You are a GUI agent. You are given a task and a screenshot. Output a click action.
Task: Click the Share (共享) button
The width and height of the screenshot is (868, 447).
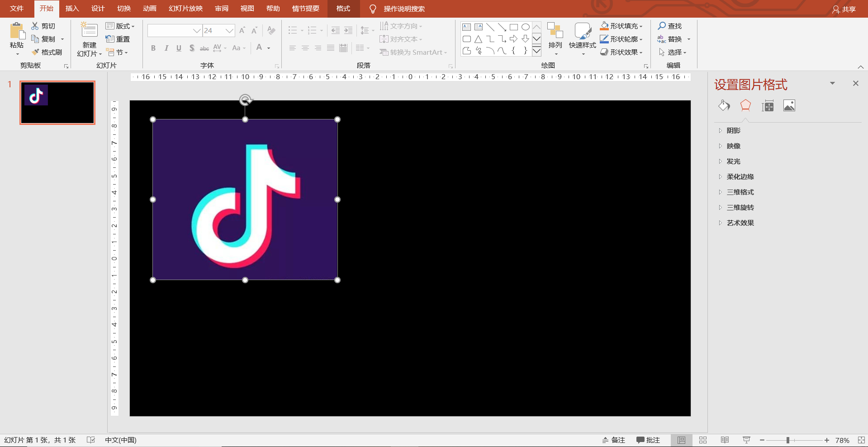point(844,9)
